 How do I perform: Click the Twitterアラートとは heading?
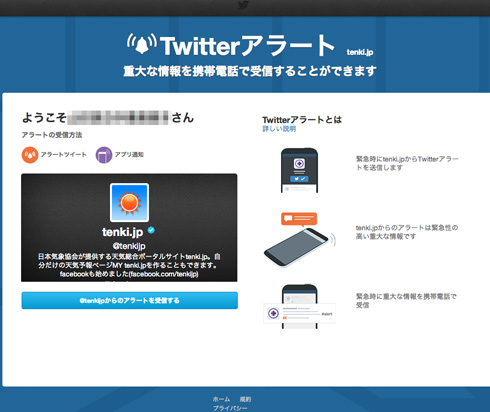(x=302, y=119)
